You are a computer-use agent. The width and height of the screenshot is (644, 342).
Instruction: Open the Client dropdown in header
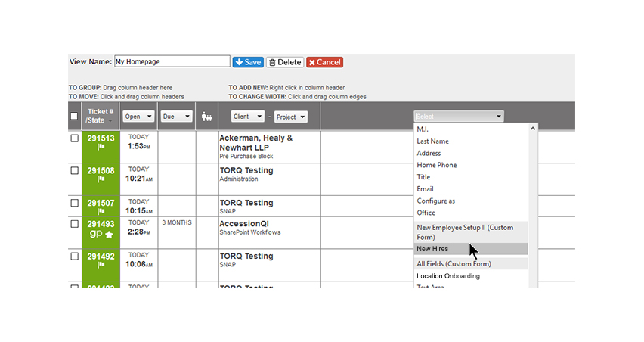247,117
